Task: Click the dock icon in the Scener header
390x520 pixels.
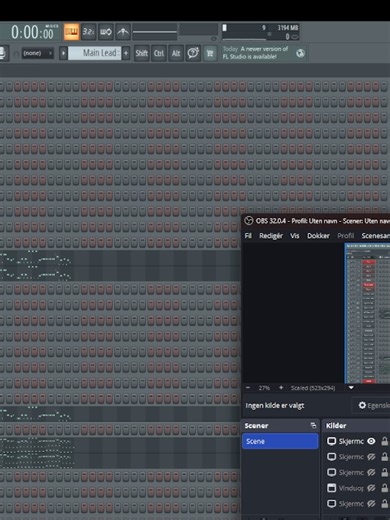Action: pyautogui.click(x=313, y=425)
